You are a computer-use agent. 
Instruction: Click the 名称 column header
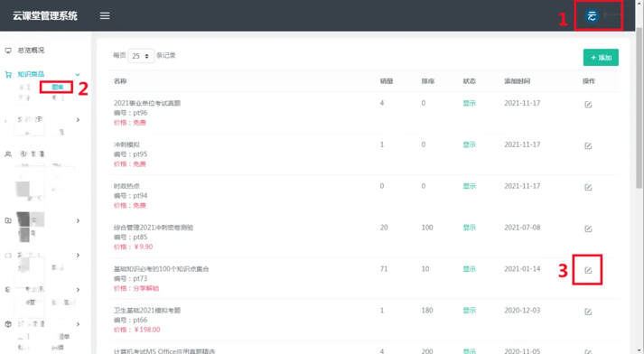pos(120,81)
